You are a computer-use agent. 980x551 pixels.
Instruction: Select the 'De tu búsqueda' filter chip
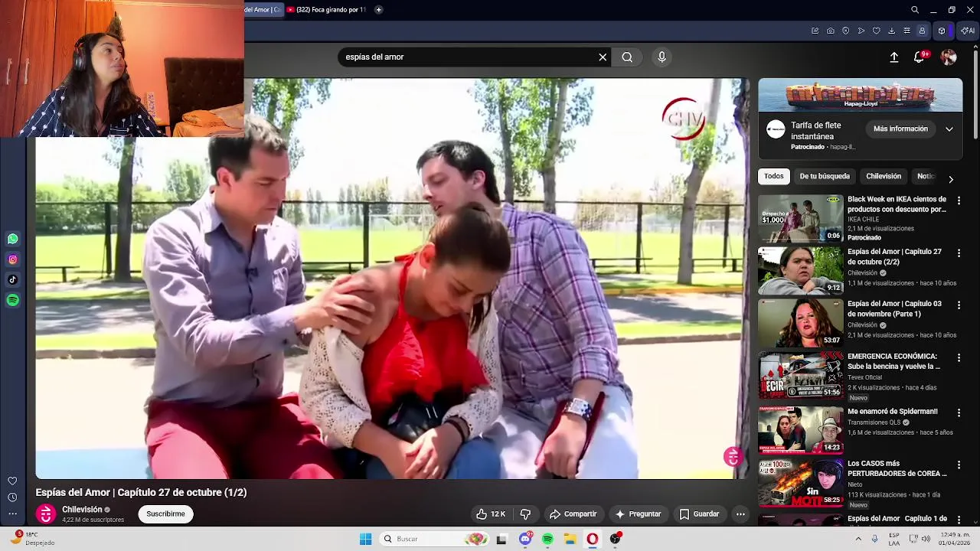click(825, 176)
